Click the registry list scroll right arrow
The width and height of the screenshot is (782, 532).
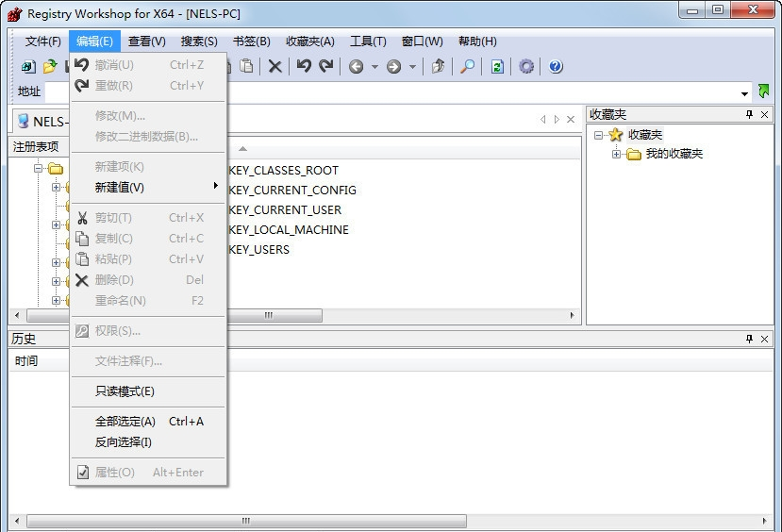(572, 316)
